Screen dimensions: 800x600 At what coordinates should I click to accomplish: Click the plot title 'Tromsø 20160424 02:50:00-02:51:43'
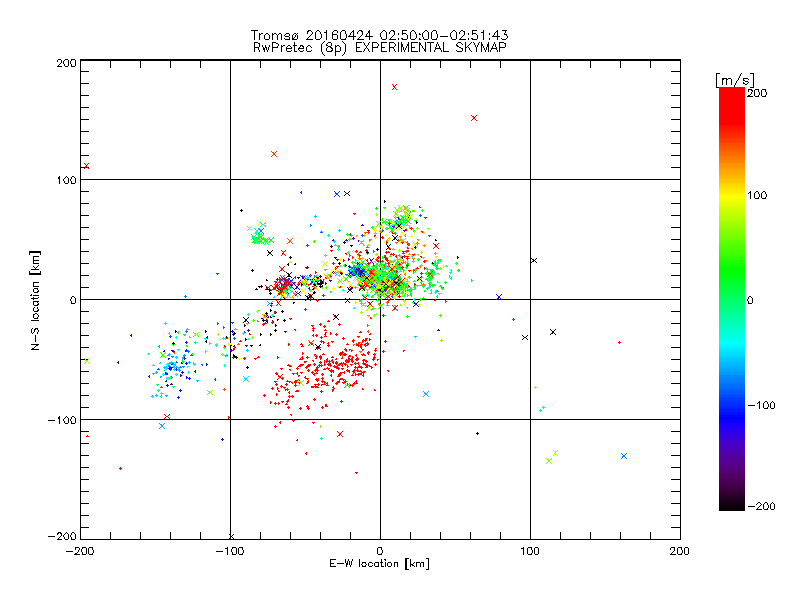click(379, 35)
